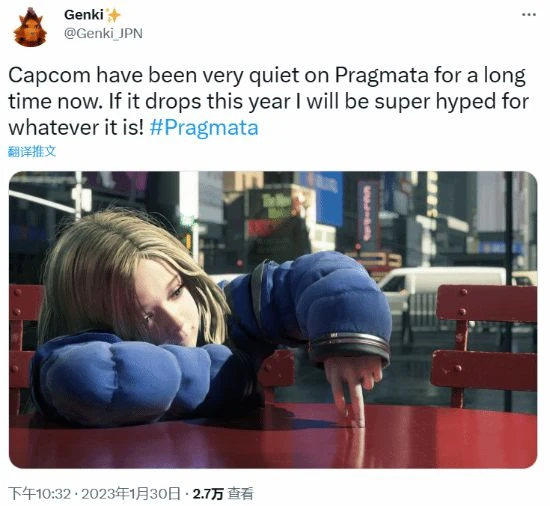Open the three-dot more options menu
The width and height of the screenshot is (550, 506).
tap(529, 15)
